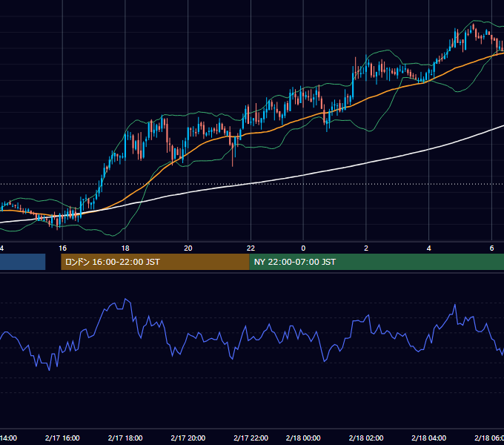Screen dimensions: 504x445
Task: Click the '6' hour label on price chart axis
Action: pos(491,248)
